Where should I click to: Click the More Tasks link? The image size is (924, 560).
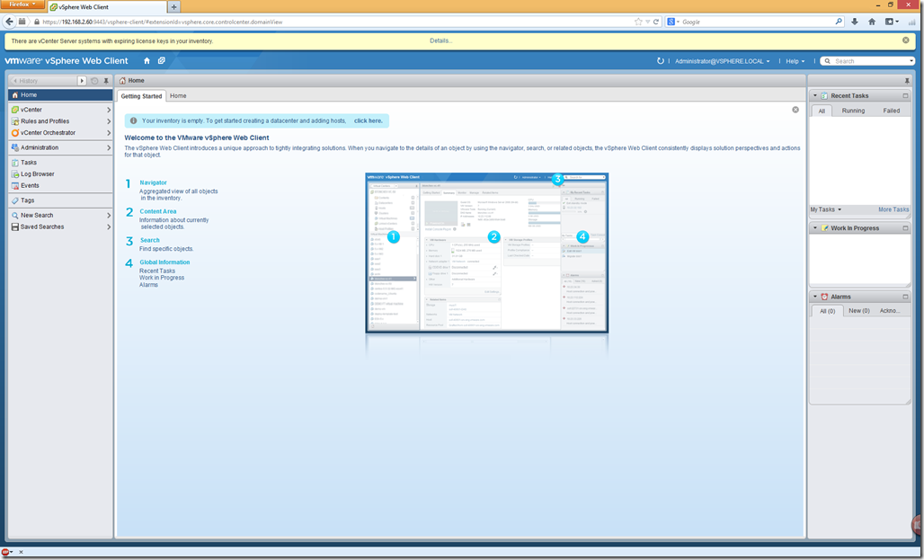pos(893,209)
